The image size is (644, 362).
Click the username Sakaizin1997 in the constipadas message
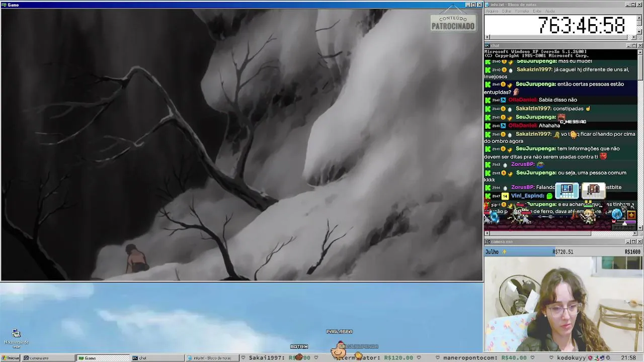533,109
